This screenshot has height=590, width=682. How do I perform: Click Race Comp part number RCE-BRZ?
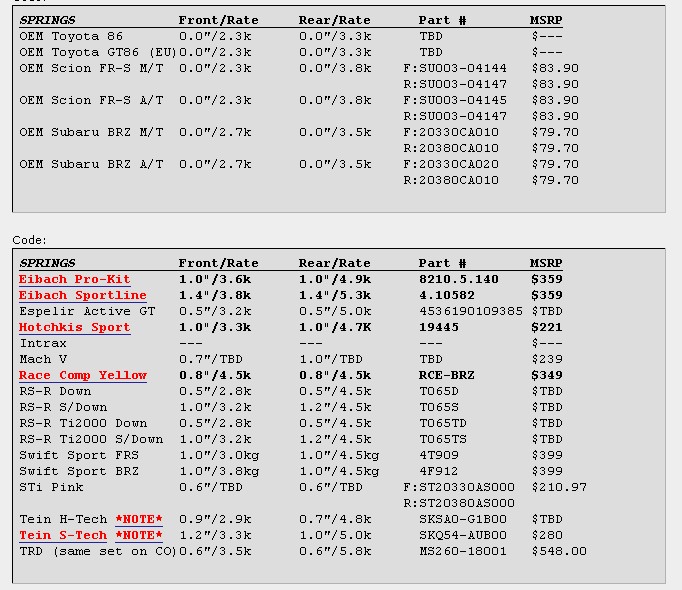pos(447,375)
